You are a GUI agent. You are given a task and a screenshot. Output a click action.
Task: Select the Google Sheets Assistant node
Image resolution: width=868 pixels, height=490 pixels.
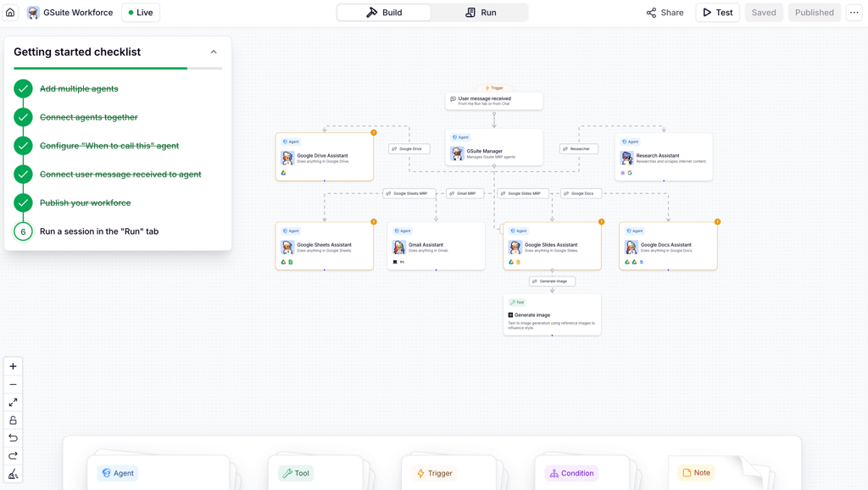[x=325, y=246]
